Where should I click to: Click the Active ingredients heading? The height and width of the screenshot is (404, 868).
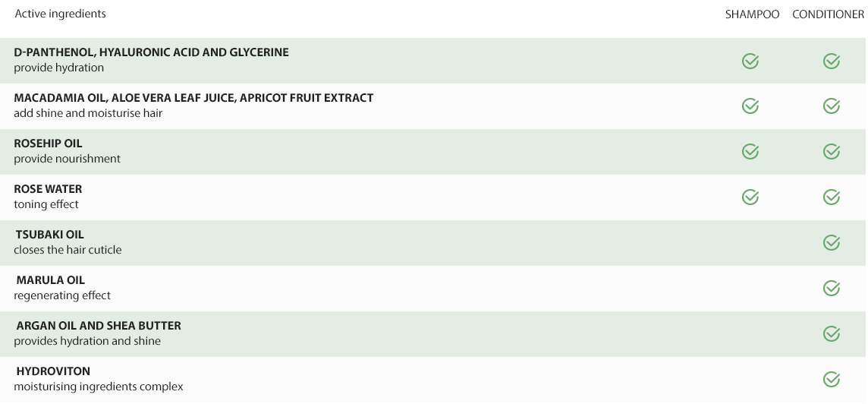(x=61, y=14)
